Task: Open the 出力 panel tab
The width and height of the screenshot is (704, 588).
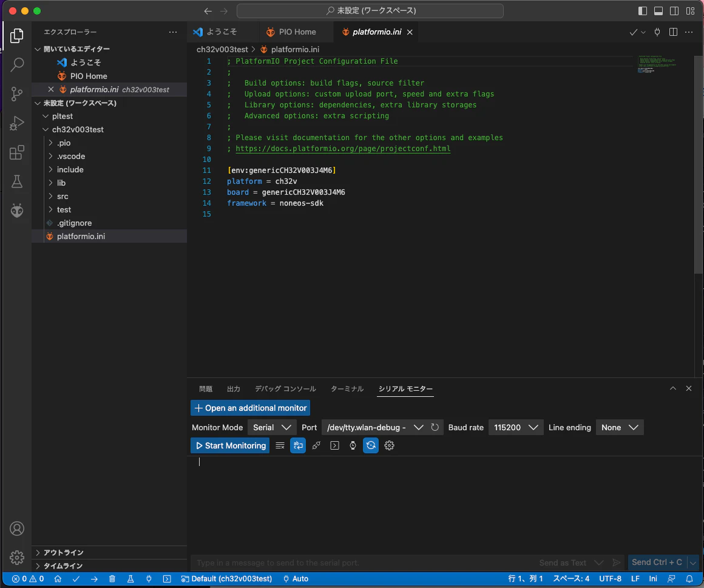Action: click(x=234, y=389)
